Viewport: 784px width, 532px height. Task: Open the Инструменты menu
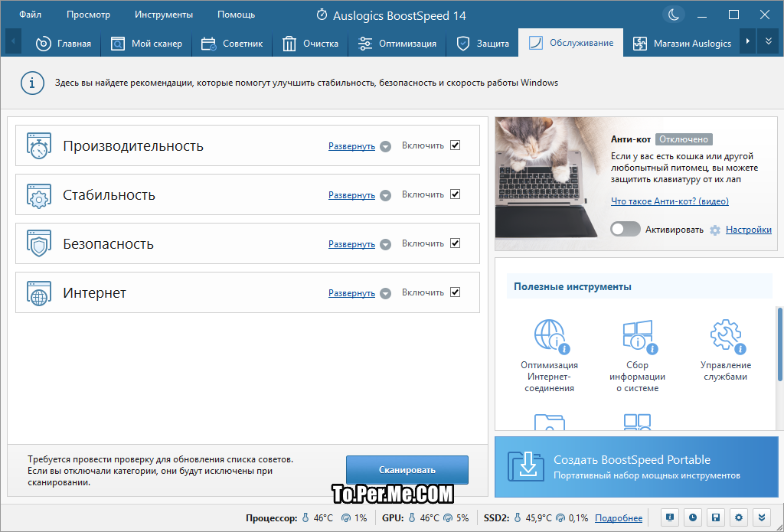pos(164,15)
